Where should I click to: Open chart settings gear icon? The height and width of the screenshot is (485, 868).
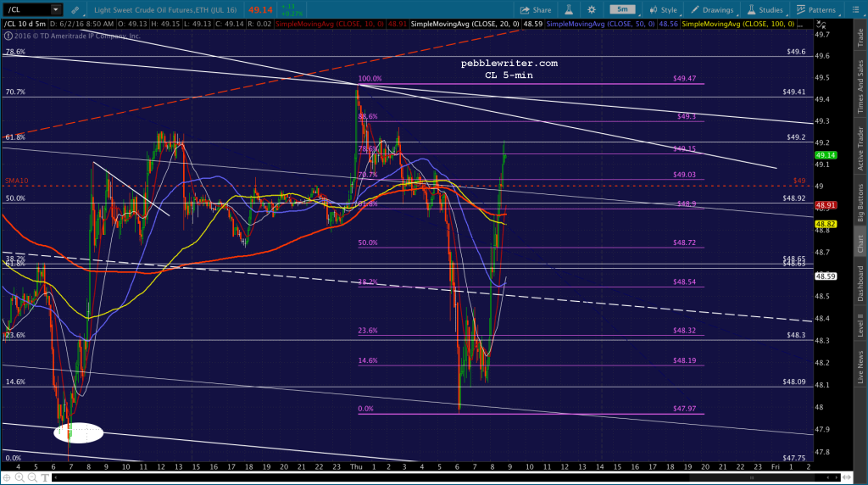tap(591, 10)
